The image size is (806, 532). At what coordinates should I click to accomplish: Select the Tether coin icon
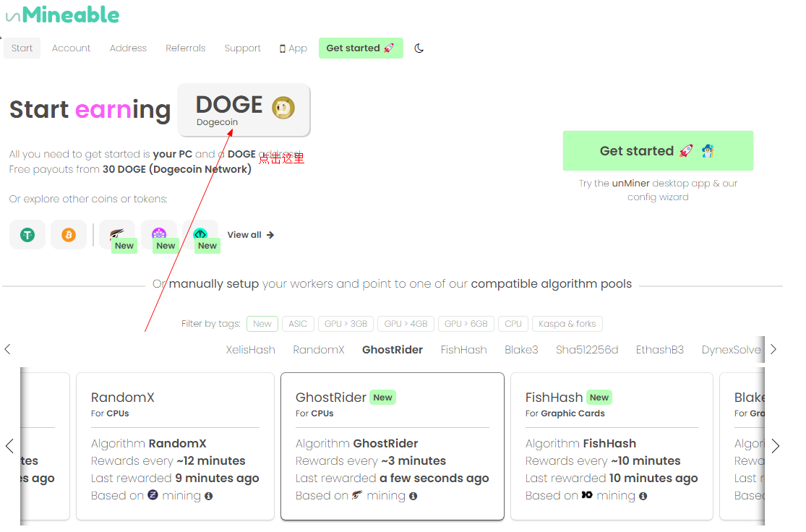click(27, 235)
